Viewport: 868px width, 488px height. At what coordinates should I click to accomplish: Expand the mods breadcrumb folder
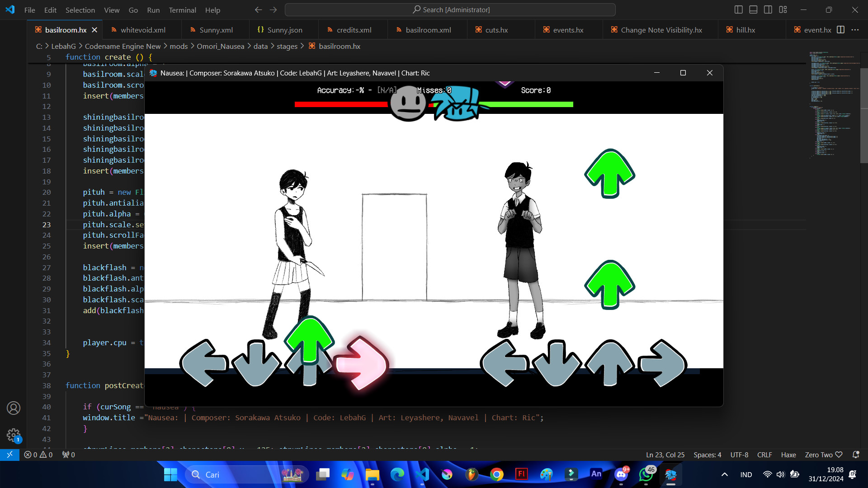(179, 46)
